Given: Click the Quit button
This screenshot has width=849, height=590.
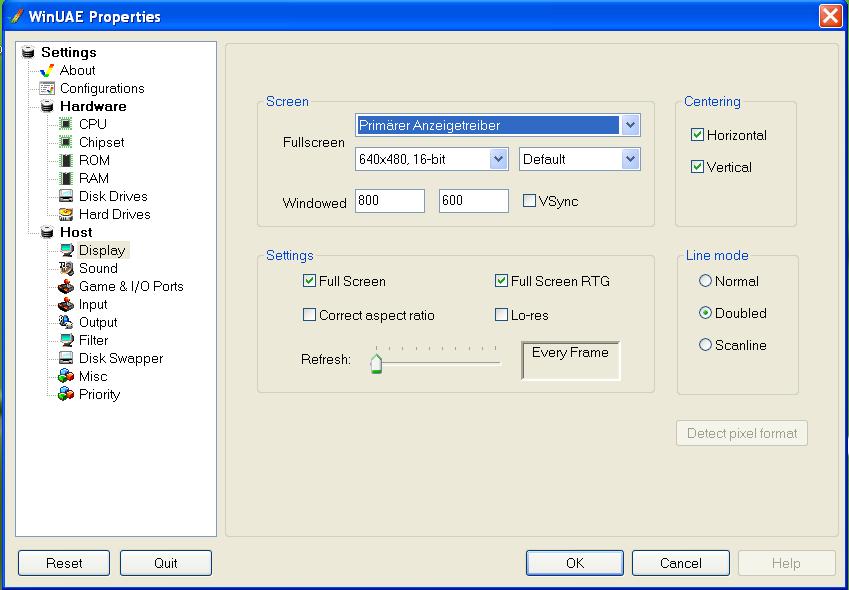Looking at the screenshot, I should point(166,563).
